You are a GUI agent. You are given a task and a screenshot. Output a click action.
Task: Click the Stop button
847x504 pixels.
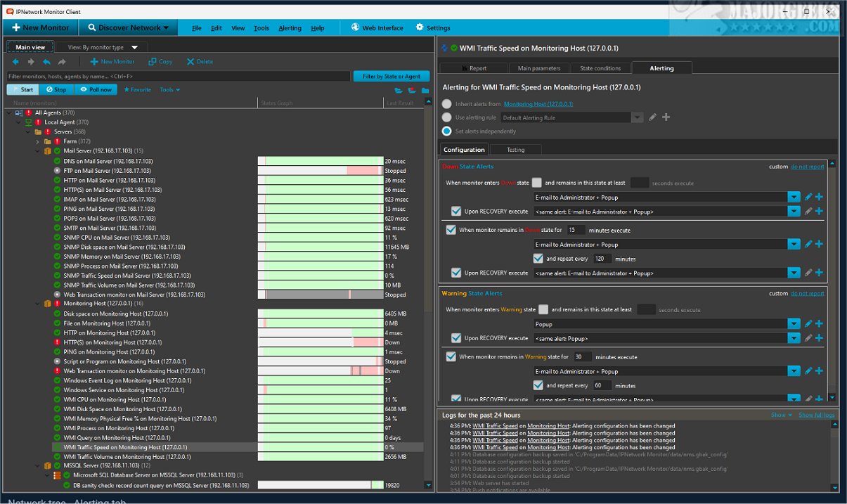click(x=56, y=90)
